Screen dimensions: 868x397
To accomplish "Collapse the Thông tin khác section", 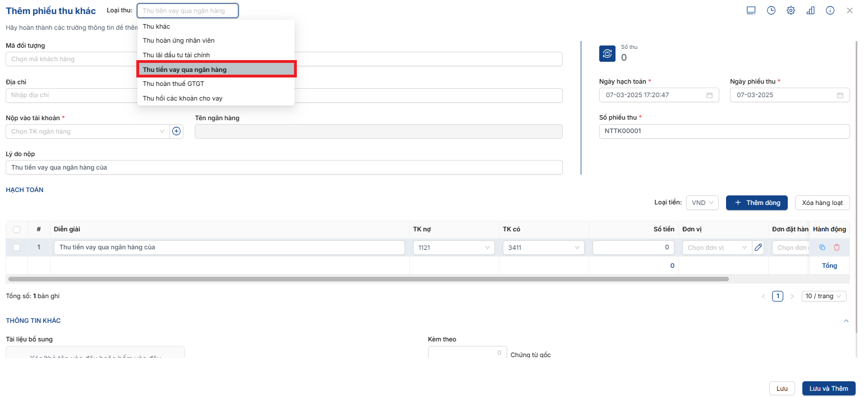I will [846, 321].
